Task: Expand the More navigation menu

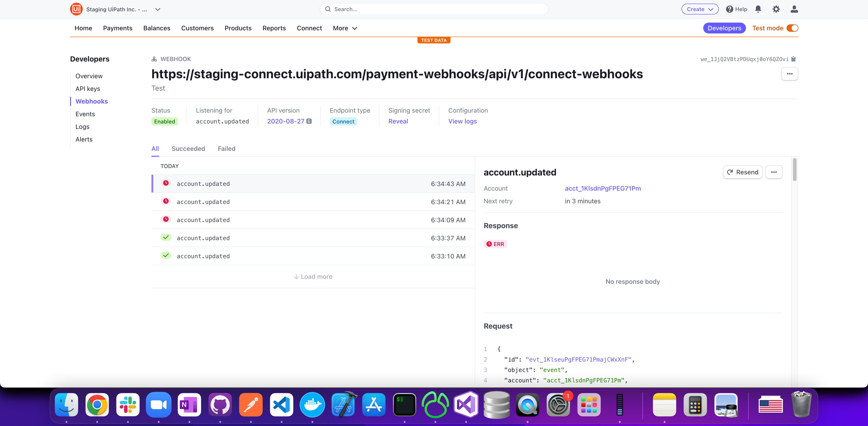Action: click(x=345, y=28)
